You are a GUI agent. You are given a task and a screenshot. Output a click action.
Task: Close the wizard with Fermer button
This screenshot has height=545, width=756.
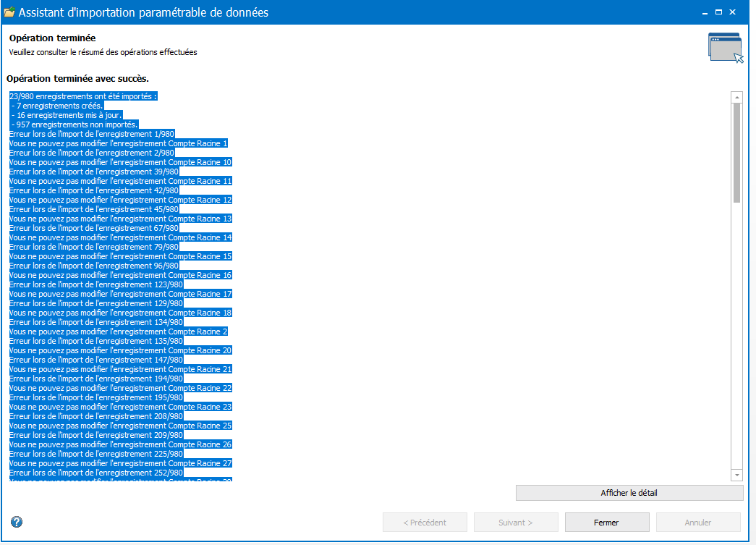pyautogui.click(x=607, y=523)
